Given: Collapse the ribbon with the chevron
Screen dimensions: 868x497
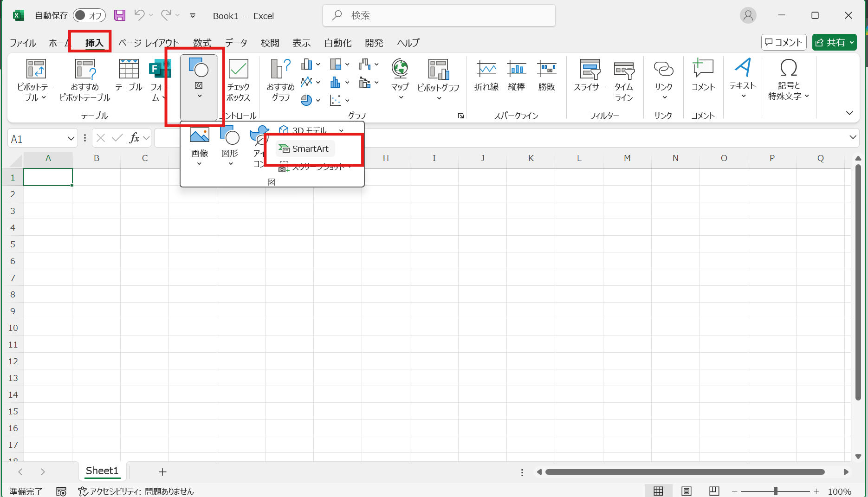Looking at the screenshot, I should pyautogui.click(x=849, y=113).
